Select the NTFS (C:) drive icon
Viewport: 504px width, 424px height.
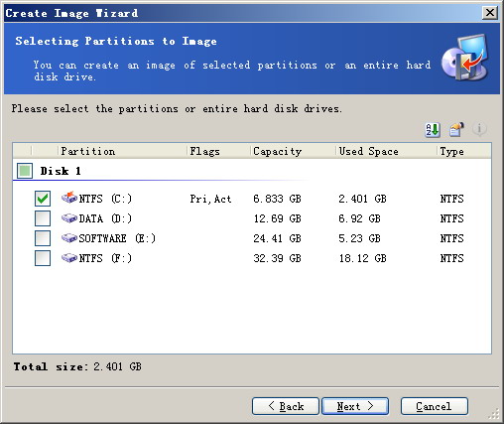click(x=69, y=198)
